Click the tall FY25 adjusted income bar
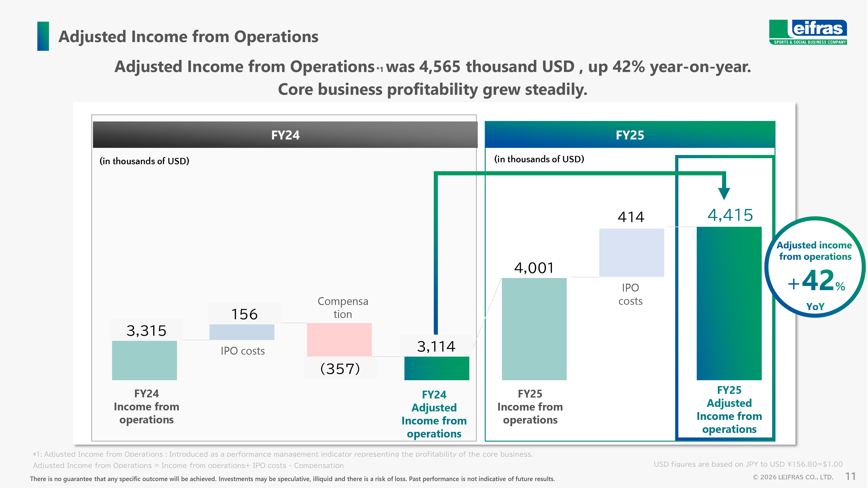 pos(729,303)
